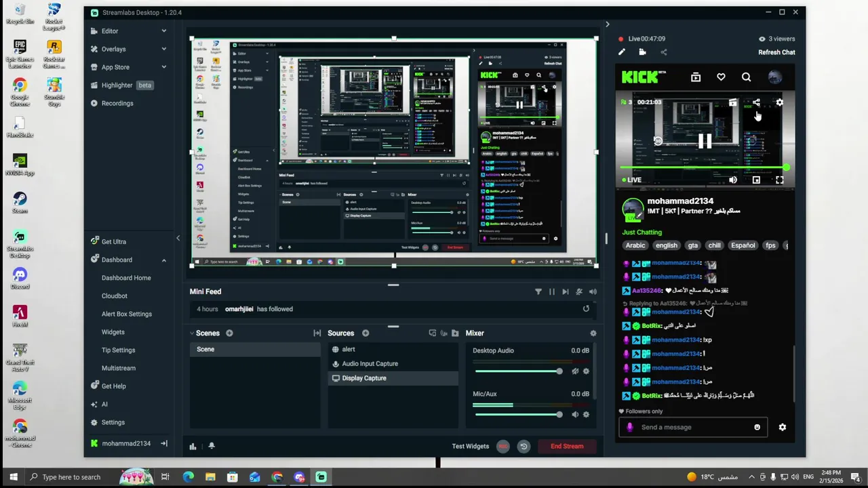This screenshot has width=868, height=488.
Task: Toggle Kick player fullscreen
Action: pos(779,180)
